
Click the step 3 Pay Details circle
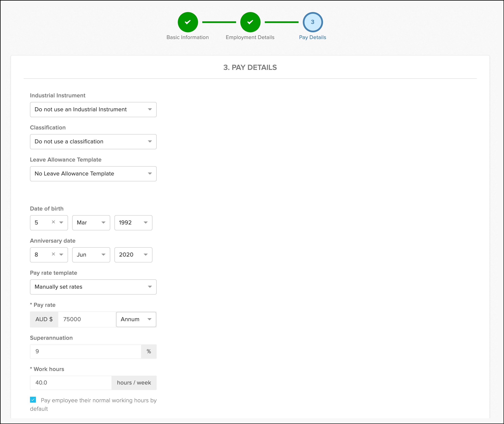point(313,22)
